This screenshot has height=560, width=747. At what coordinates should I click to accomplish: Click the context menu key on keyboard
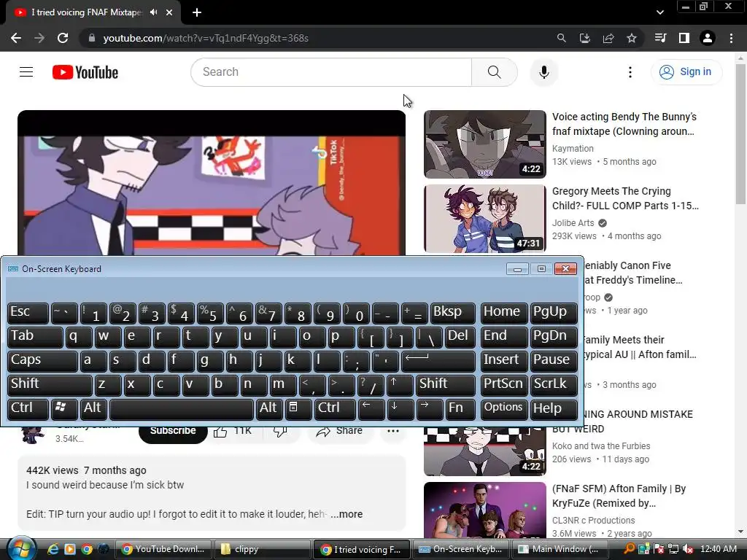(x=298, y=409)
